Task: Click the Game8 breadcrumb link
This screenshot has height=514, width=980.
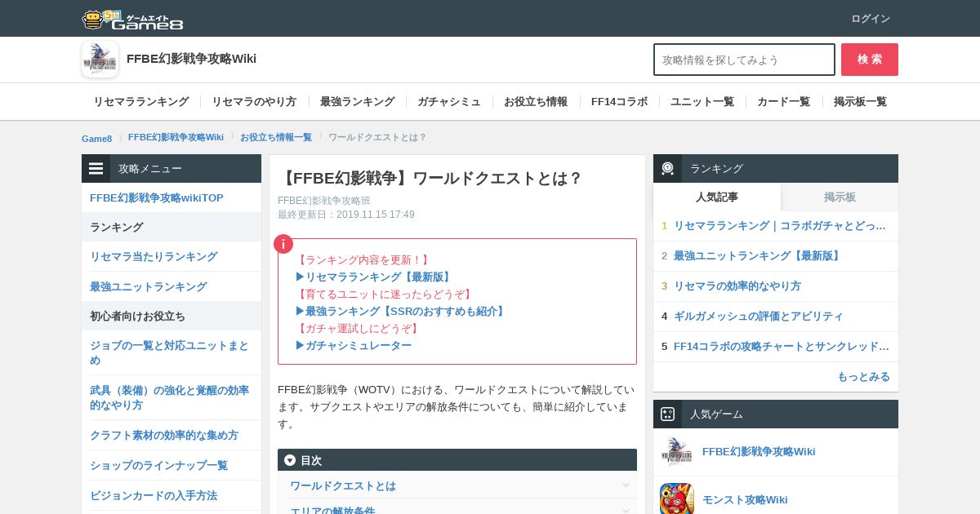Action: pyautogui.click(x=96, y=138)
